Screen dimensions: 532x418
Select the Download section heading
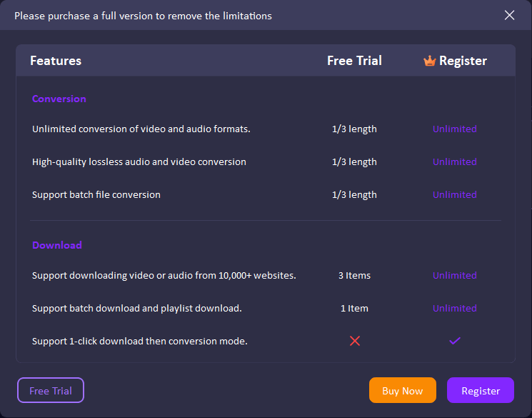pos(57,245)
